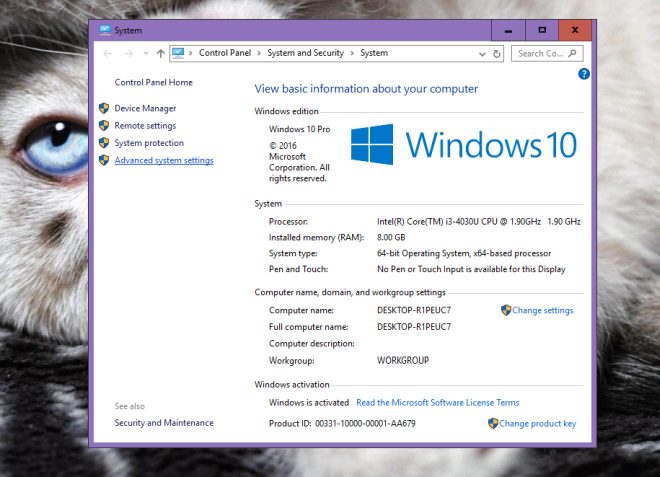Go forward with the Forward arrow
The image size is (660, 477).
[x=129, y=53]
